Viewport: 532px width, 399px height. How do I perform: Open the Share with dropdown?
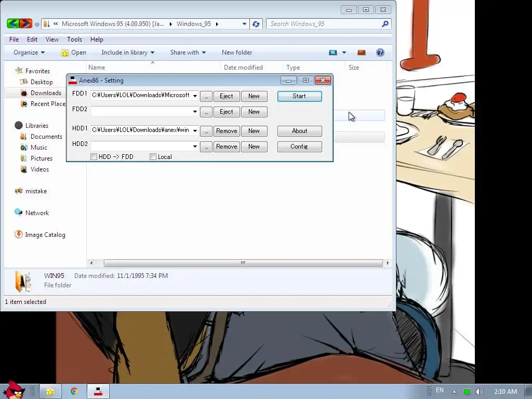coord(188,52)
